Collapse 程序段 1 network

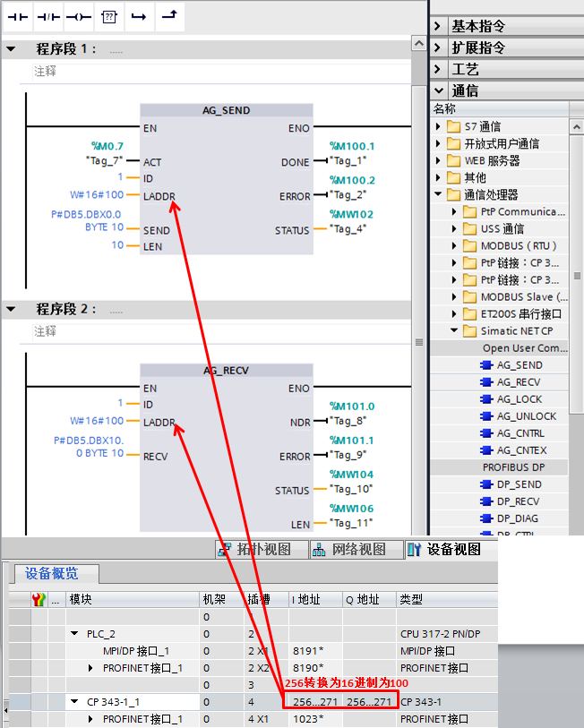point(11,49)
